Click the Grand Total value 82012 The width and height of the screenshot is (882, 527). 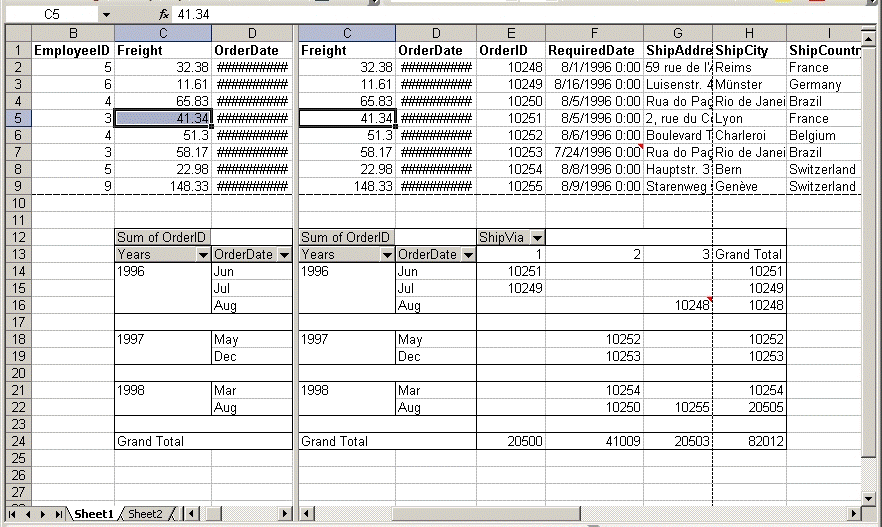tap(749, 441)
